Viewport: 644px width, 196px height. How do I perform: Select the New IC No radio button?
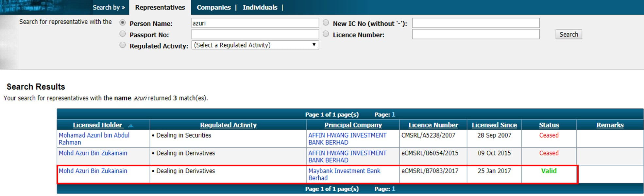pyautogui.click(x=326, y=23)
